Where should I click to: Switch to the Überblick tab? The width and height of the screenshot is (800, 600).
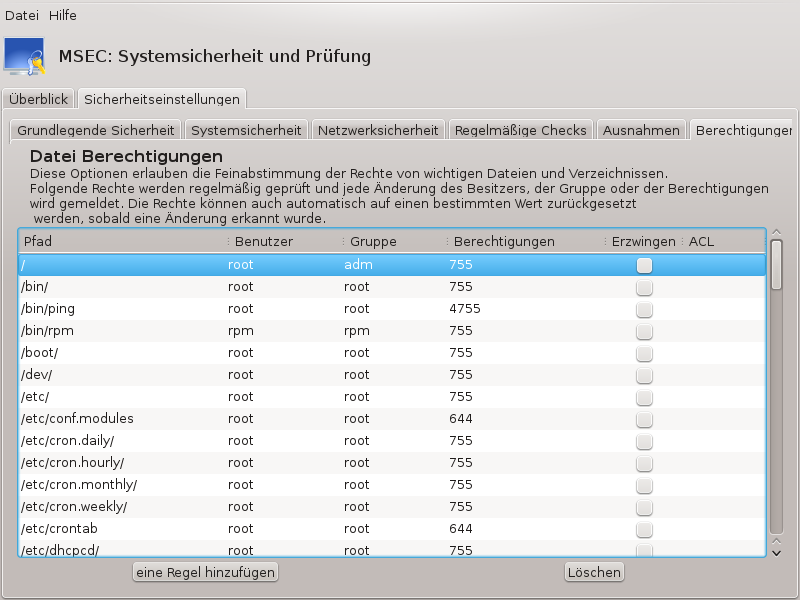click(38, 100)
